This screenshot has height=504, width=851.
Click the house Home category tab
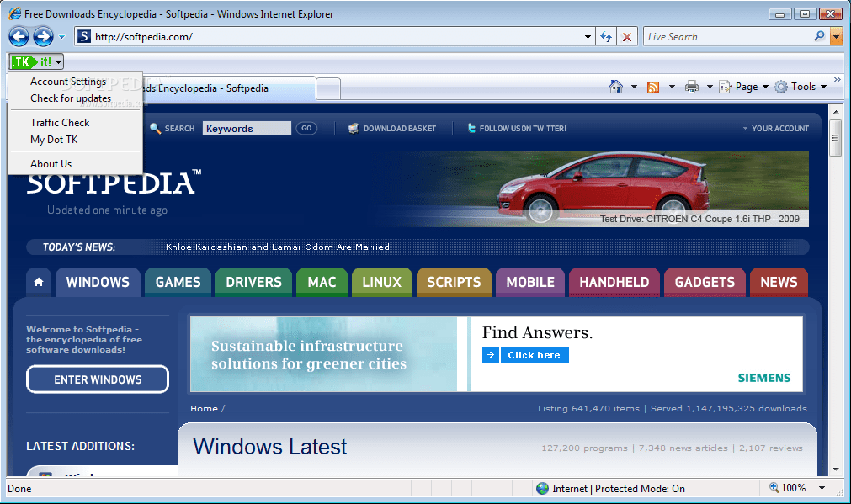click(x=39, y=282)
